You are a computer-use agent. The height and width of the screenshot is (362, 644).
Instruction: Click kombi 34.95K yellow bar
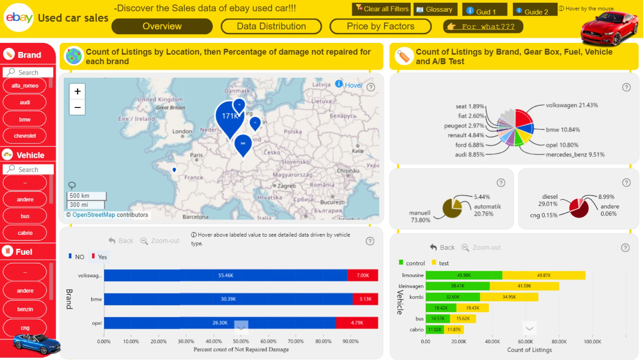509,297
